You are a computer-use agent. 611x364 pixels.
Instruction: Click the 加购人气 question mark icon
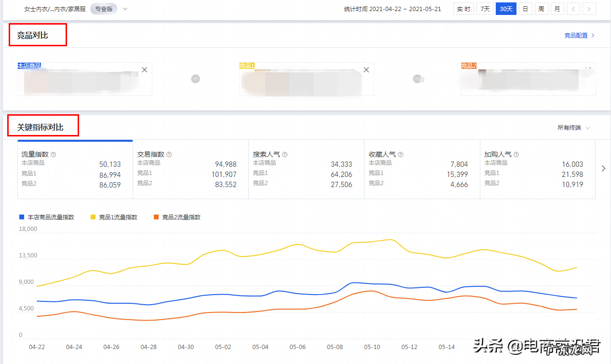coord(516,154)
